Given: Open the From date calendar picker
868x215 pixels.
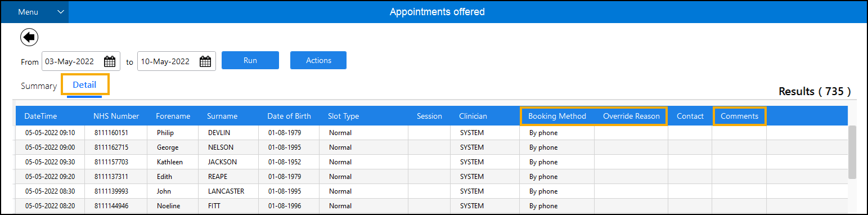Looking at the screenshot, I should [x=110, y=61].
